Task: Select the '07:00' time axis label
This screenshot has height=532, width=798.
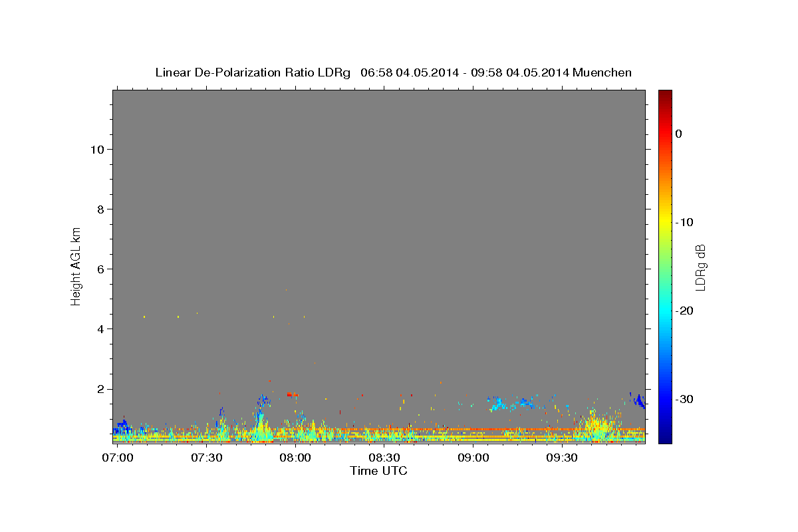Action: [118, 458]
